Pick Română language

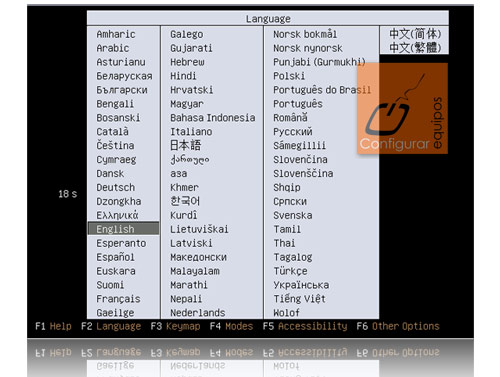(290, 117)
